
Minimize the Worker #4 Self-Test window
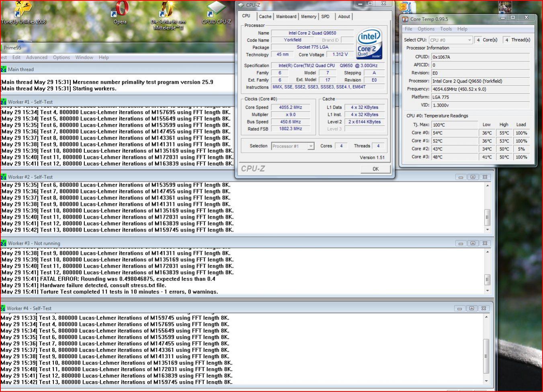point(459,308)
